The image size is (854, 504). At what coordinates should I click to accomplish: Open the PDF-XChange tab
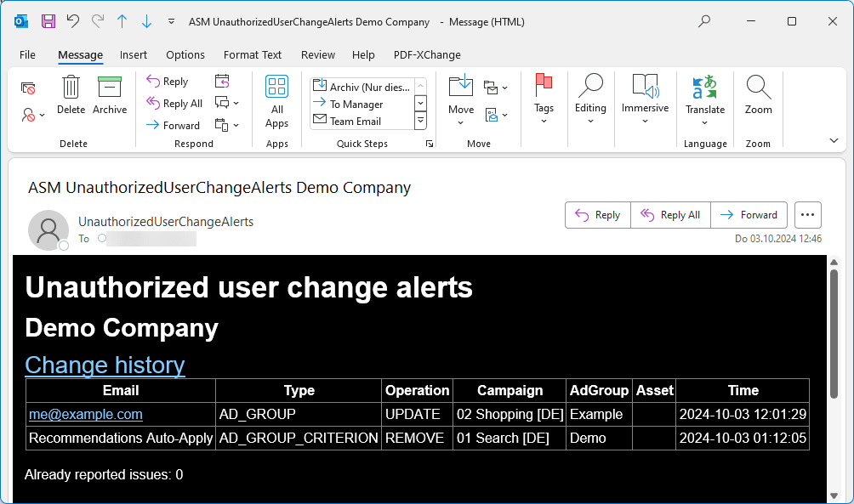[x=427, y=54]
